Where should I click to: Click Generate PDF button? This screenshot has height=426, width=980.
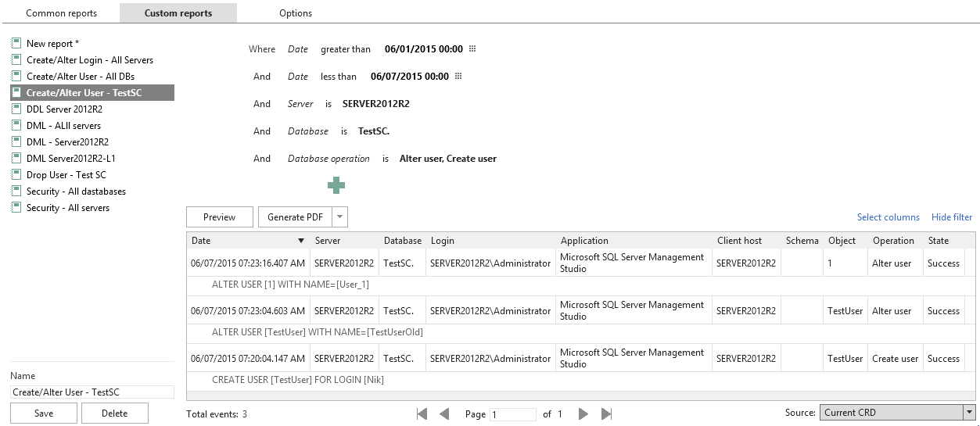point(295,217)
